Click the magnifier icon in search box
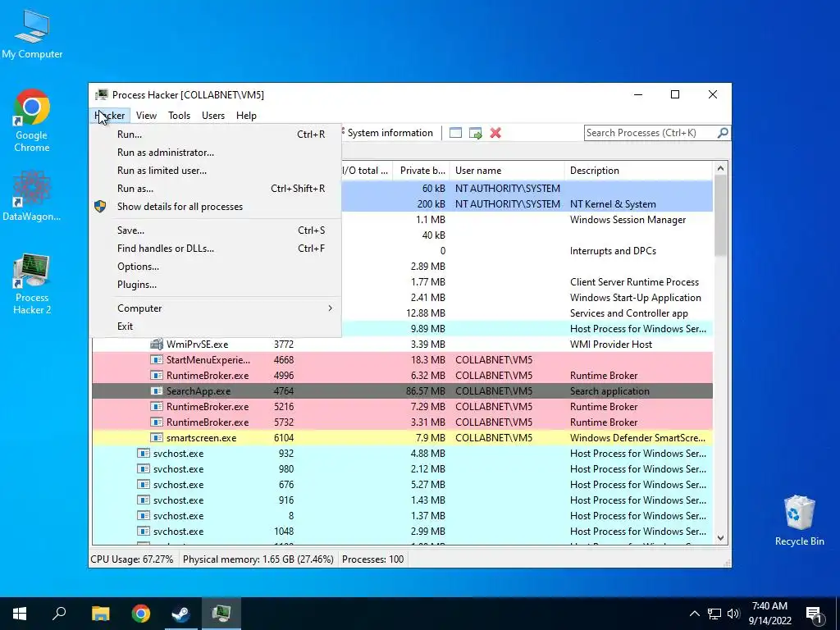The width and height of the screenshot is (840, 630). click(x=722, y=132)
